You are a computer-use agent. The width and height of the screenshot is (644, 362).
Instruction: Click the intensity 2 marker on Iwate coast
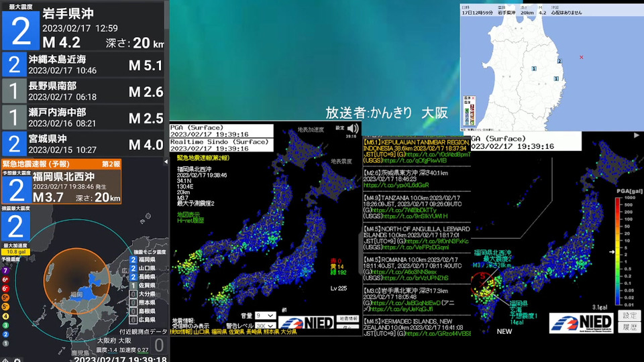559,61
